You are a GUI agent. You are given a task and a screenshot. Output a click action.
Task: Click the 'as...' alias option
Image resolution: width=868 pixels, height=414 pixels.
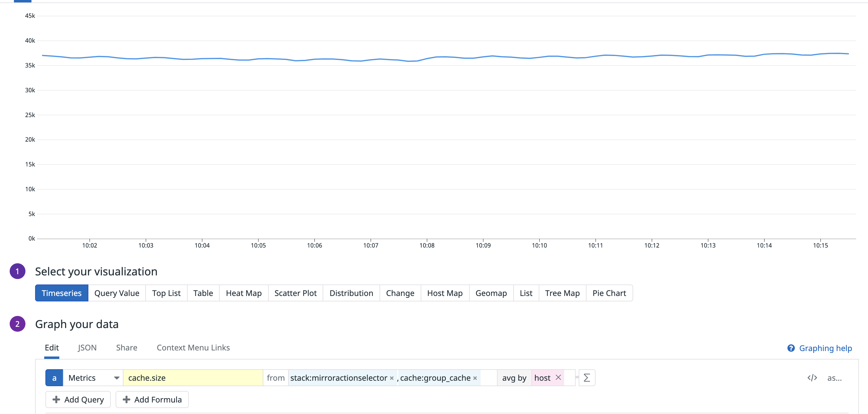coord(834,378)
